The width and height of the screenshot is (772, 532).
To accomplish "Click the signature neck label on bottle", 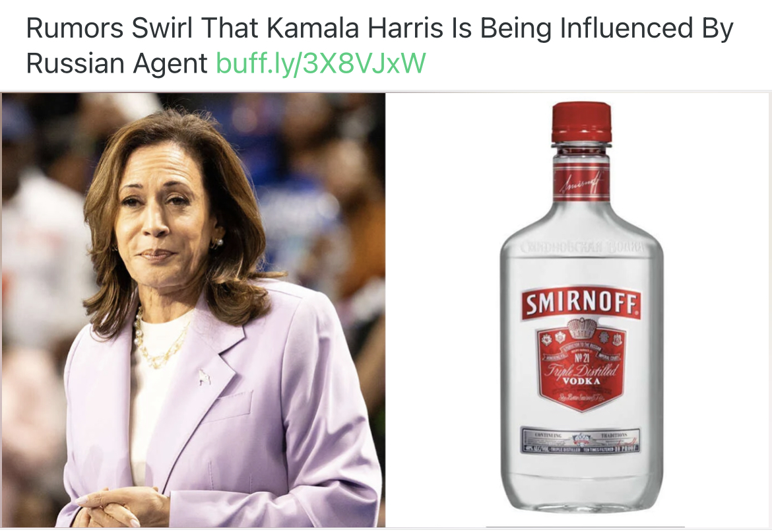I will click(581, 183).
